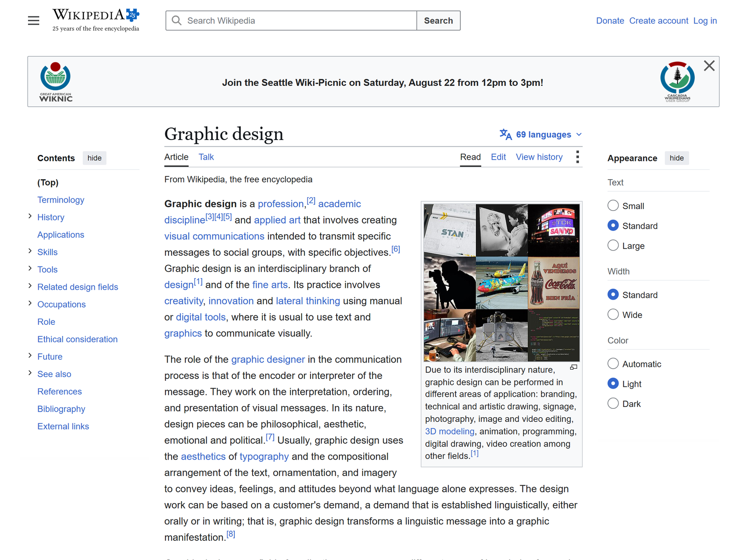Open the 3D modeling link in caption
Image resolution: width=747 pixels, height=560 pixels.
click(x=450, y=432)
